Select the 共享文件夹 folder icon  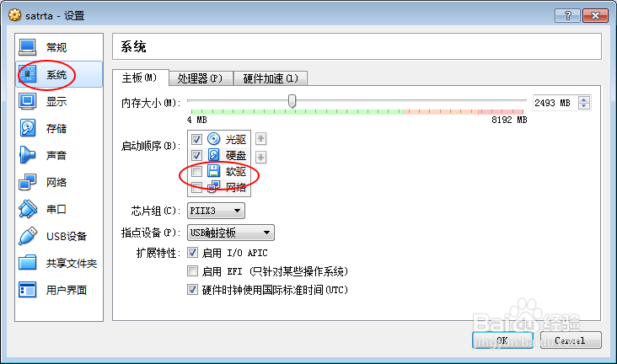click(x=27, y=263)
